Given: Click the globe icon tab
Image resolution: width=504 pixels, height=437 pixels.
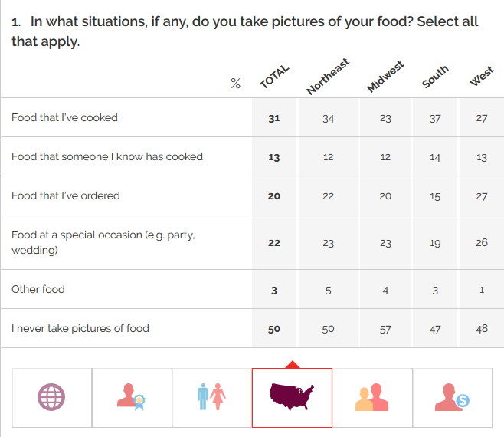Looking at the screenshot, I should (52, 397).
